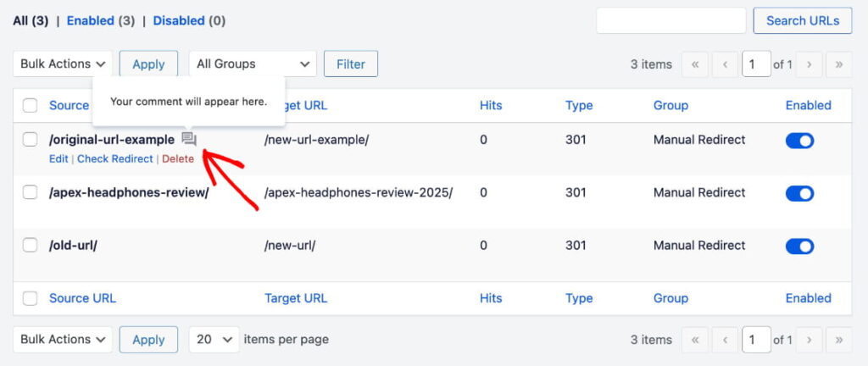Click the top previous page arrow

pos(725,64)
